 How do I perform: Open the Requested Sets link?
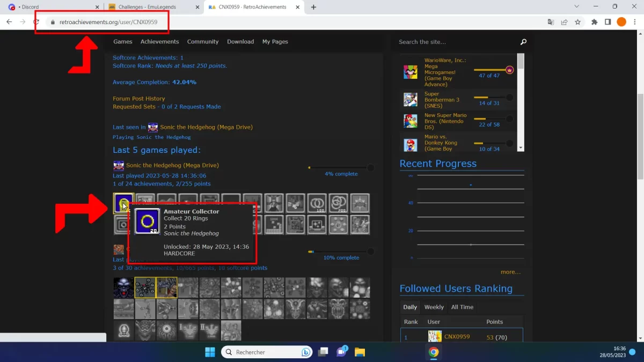point(134,107)
